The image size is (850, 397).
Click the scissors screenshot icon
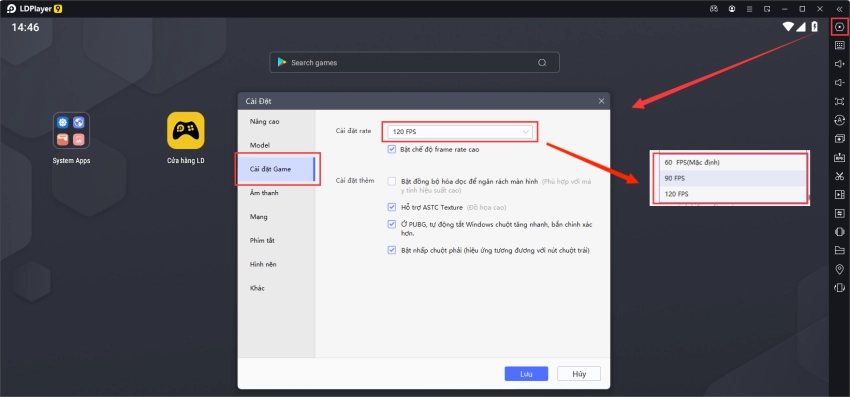tap(840, 176)
